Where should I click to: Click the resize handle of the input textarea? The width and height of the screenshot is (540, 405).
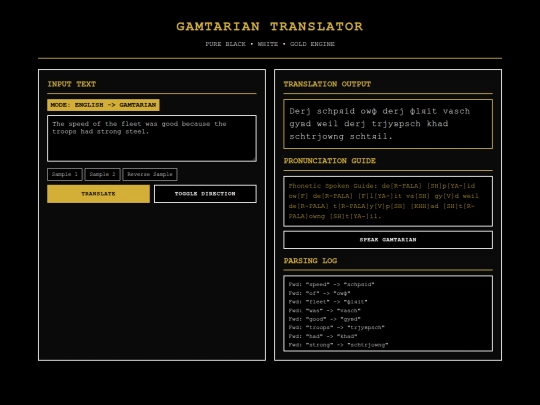(254, 159)
